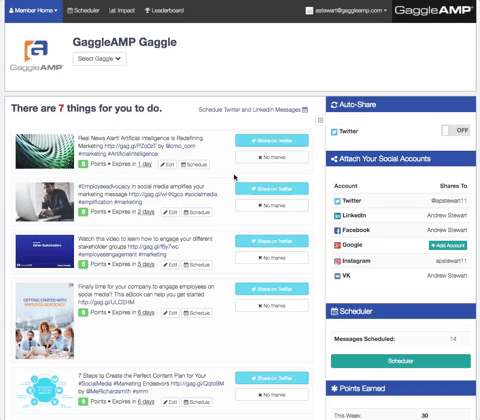
Task: Open the Member Home menu
Action: pos(33,11)
